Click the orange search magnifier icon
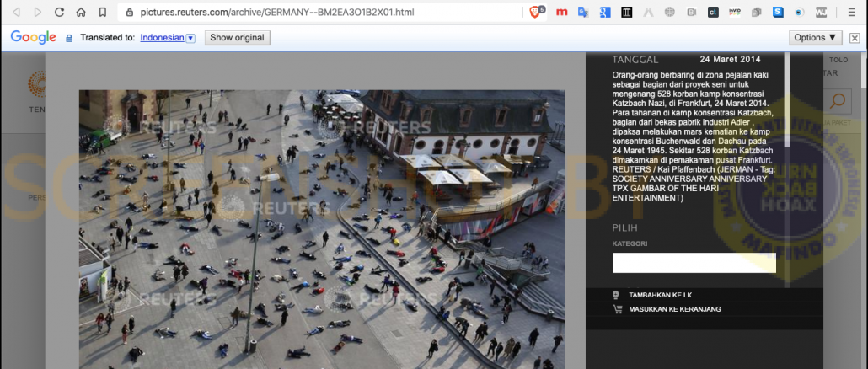 tap(838, 101)
